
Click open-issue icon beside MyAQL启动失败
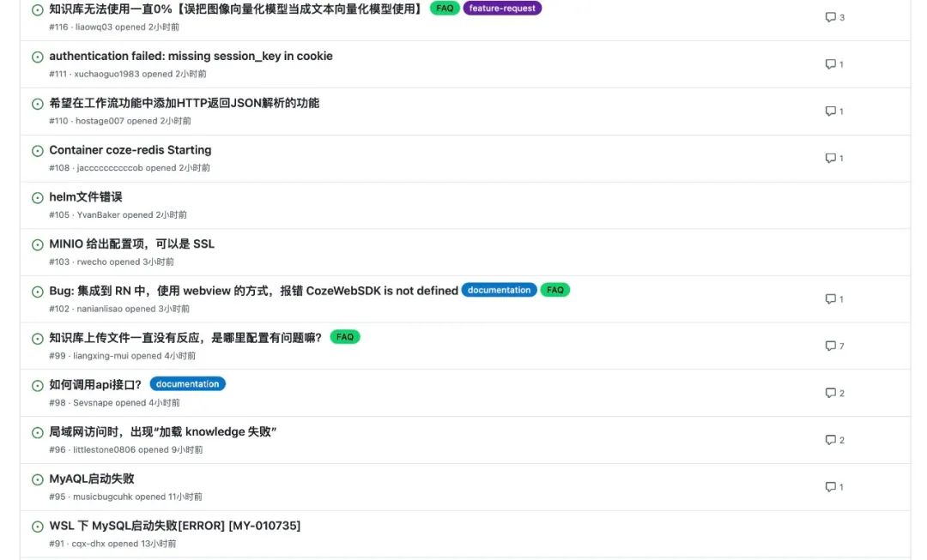click(x=37, y=479)
